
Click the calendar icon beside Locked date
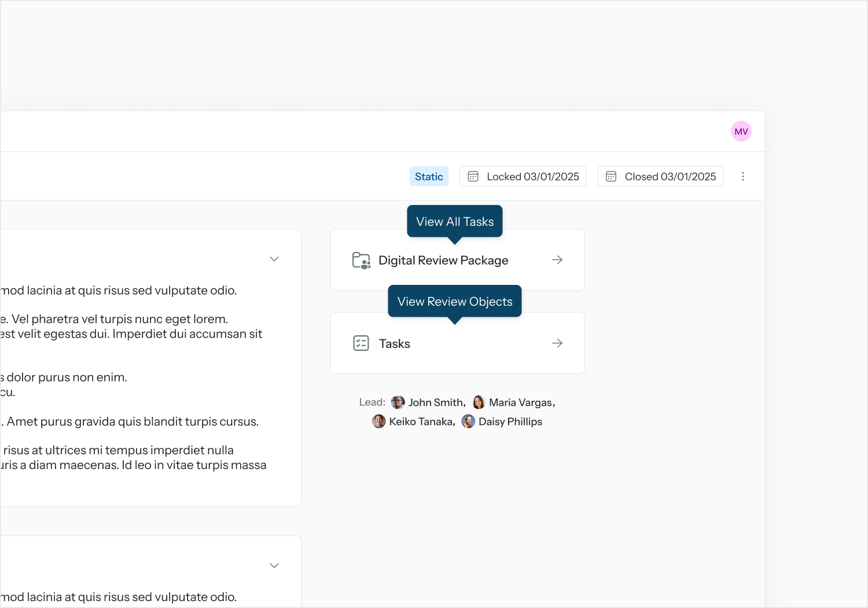coord(473,177)
